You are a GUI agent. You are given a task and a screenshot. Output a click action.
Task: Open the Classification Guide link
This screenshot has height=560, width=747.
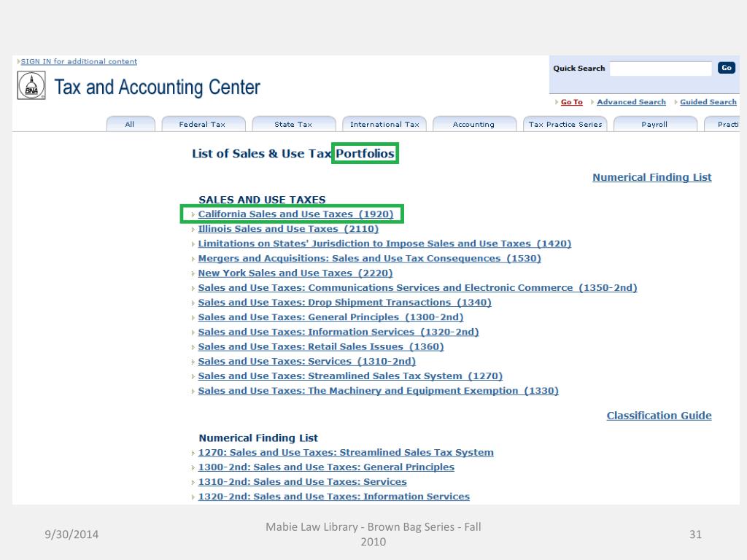(x=659, y=415)
